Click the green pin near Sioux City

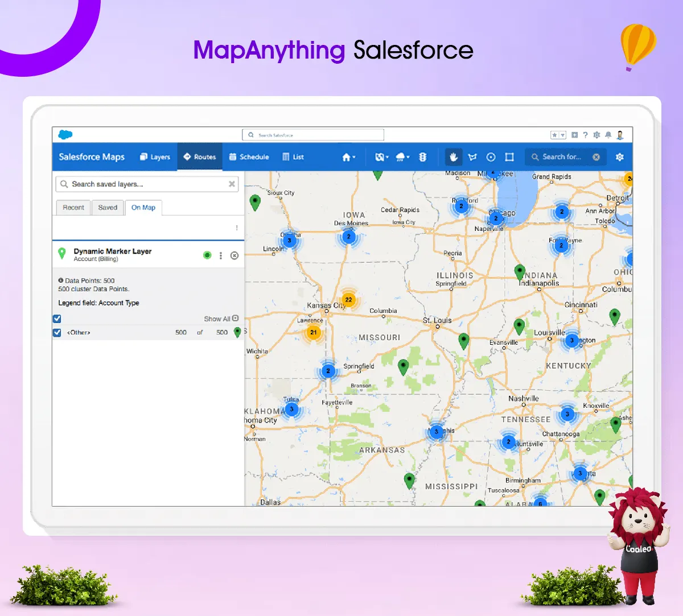click(256, 202)
